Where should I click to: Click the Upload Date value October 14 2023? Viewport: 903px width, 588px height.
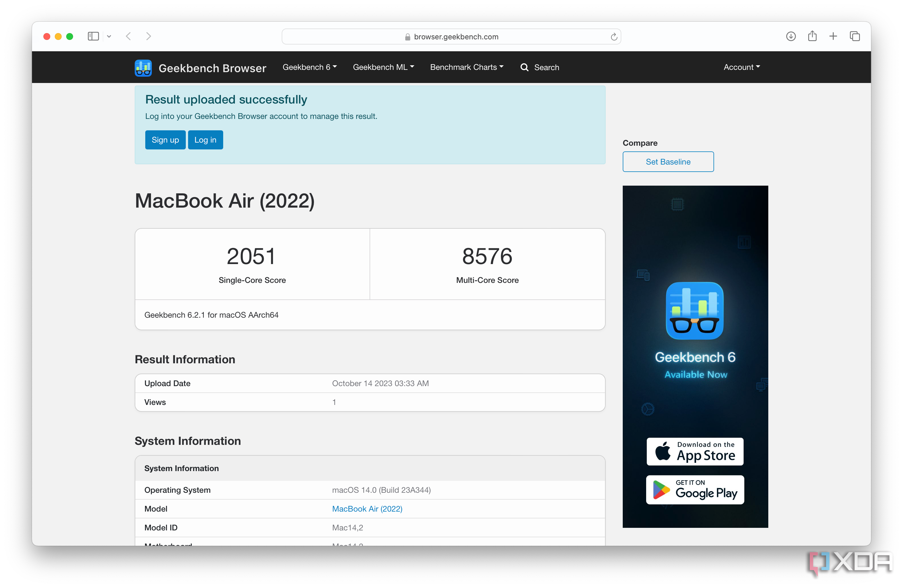click(x=380, y=383)
